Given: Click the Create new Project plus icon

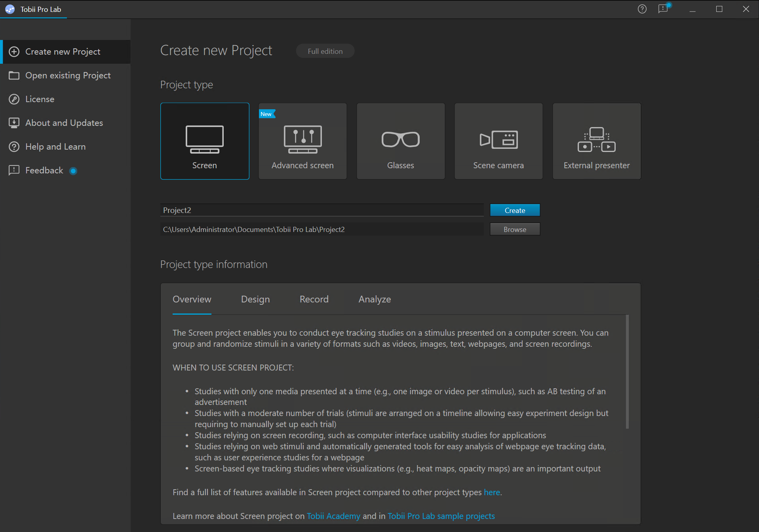Looking at the screenshot, I should point(14,52).
